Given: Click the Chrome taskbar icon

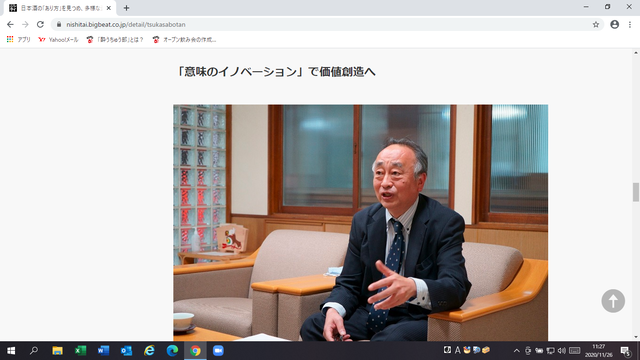Looking at the screenshot, I should 195,351.
